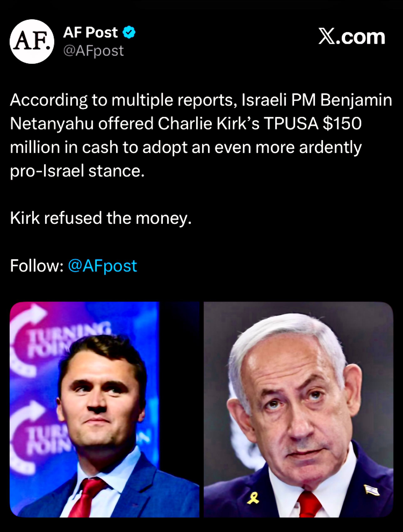Viewport: 403px width, 532px height.
Task: Click the phrase "pro-Israel stance."
Action: [77, 171]
